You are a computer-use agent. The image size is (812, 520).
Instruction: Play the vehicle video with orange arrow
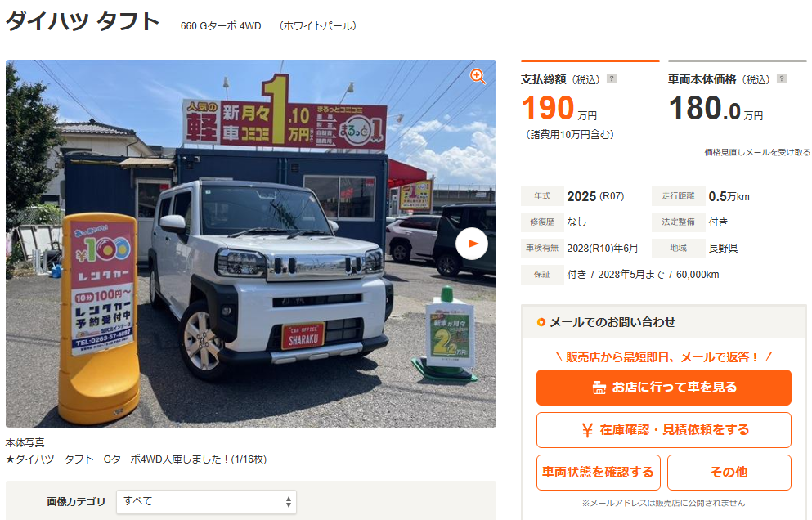471,244
